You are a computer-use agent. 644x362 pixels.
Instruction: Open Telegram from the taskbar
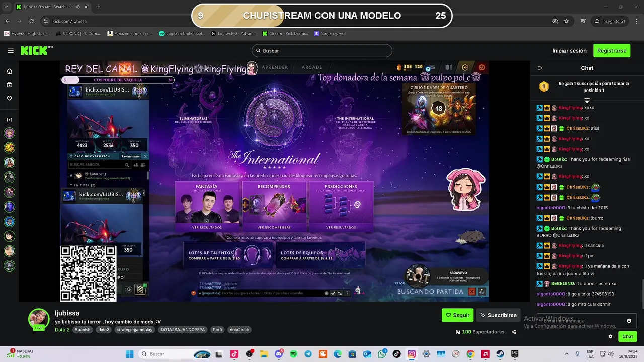308,354
